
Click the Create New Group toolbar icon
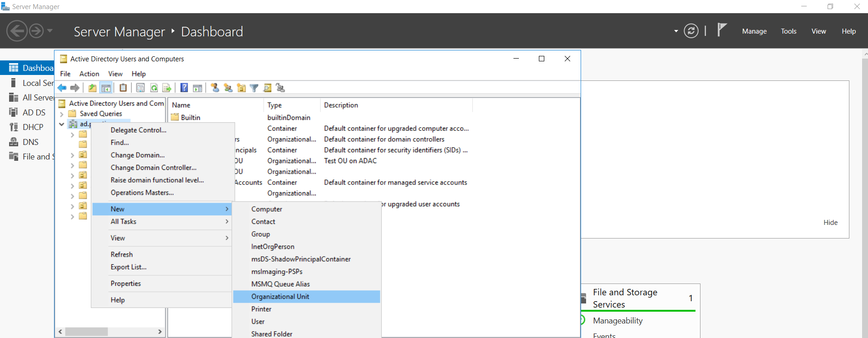(228, 88)
